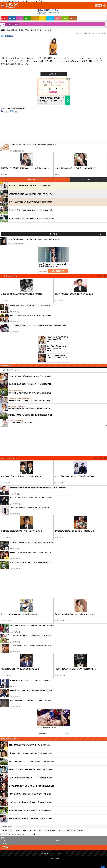Click Twitter follow icon under 日刊ゲンダイDIGITALを読もう
The height and width of the screenshot is (868, 107).
click(x=11, y=111)
